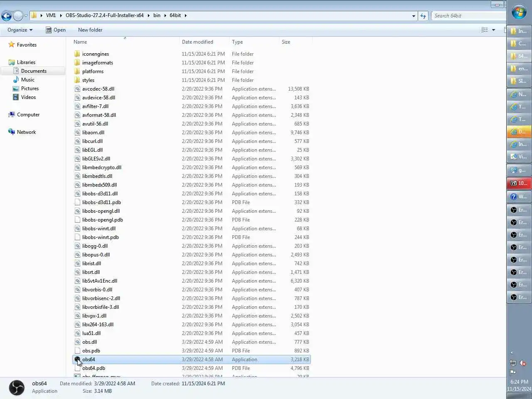Select Libraries in the navigation pane
This screenshot has height=399, width=532.
pyautogui.click(x=26, y=62)
